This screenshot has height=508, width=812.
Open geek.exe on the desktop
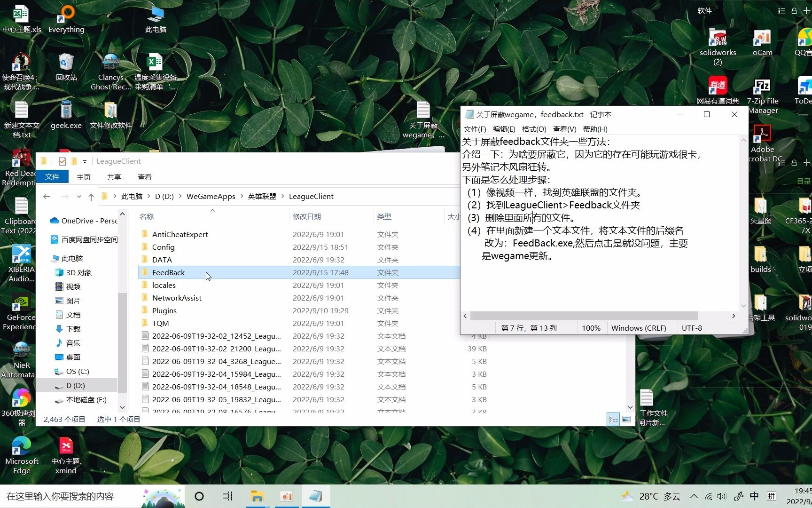(66, 115)
